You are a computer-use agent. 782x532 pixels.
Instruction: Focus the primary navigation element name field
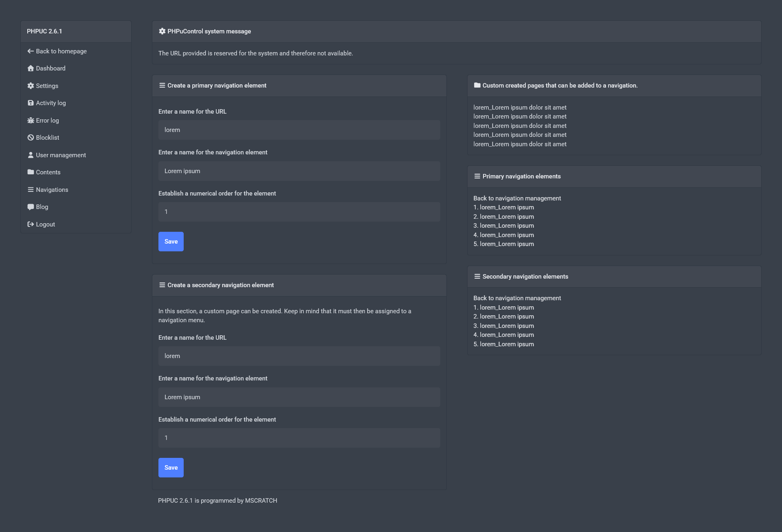click(299, 171)
